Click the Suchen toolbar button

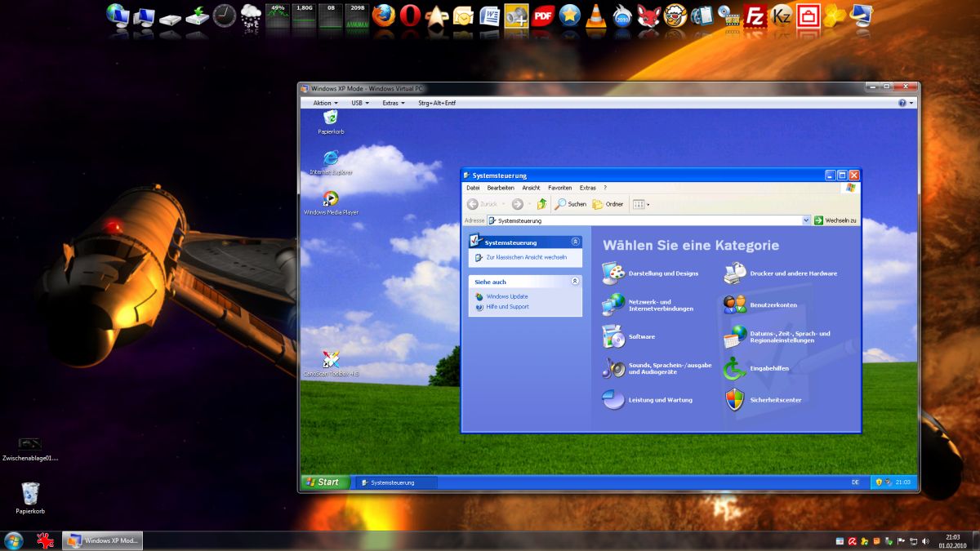(571, 204)
